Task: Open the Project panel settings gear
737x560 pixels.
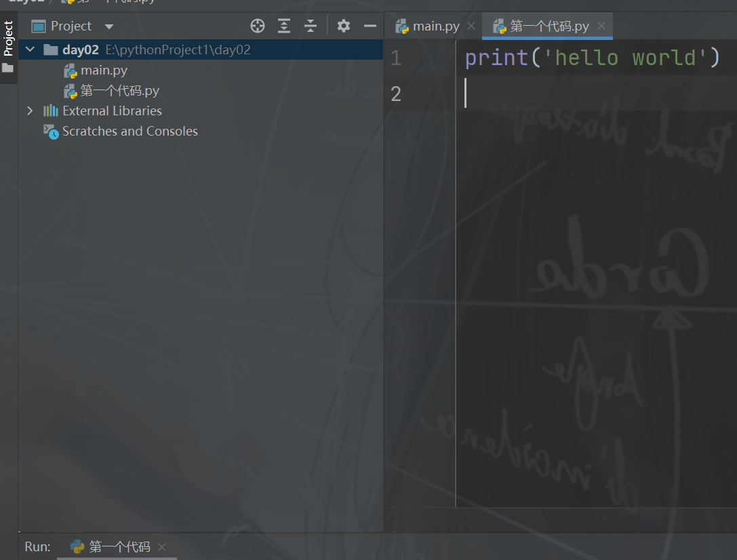Action: coord(344,26)
